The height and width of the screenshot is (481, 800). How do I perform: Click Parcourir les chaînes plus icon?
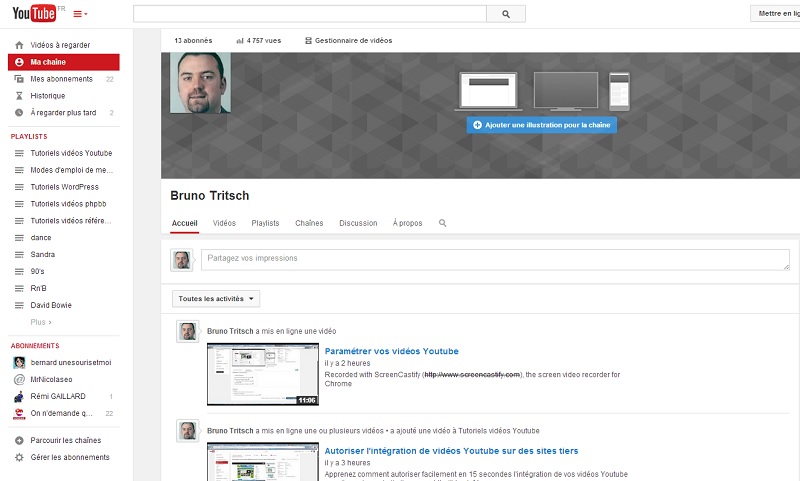(19, 441)
